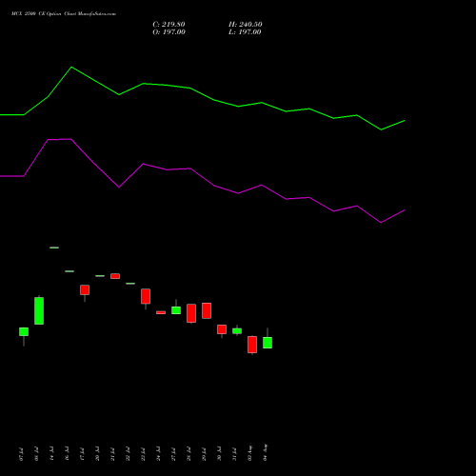This screenshot has height=476, width=476.
Task: Click the low price value L: 197.00
Action: pos(245,32)
